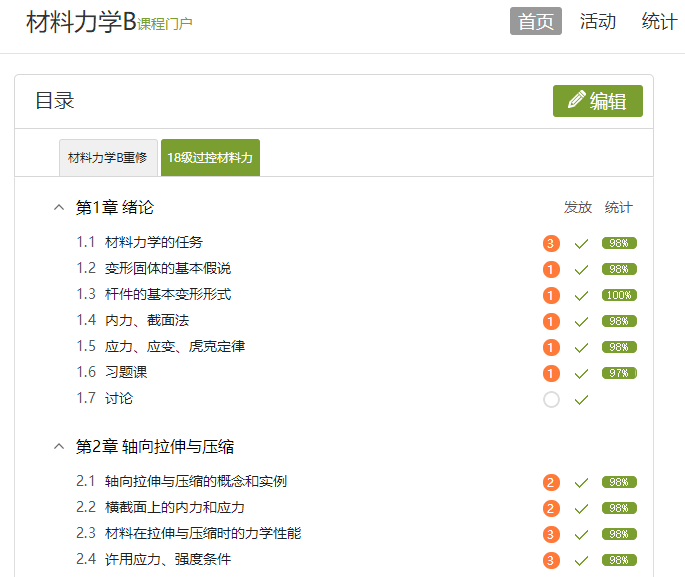This screenshot has width=685, height=577.
Task: Toggle the release checkmark for 1.7 讨论
Action: tap(581, 399)
